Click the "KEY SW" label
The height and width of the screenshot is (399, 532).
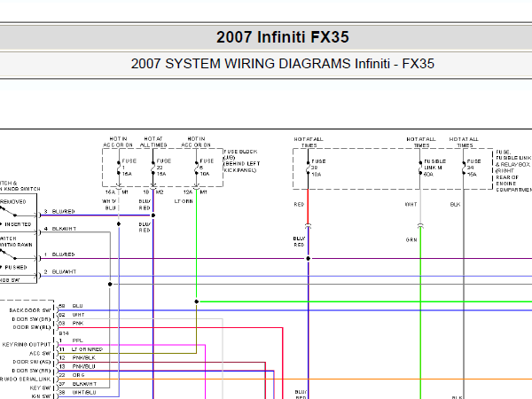[x=40, y=387]
